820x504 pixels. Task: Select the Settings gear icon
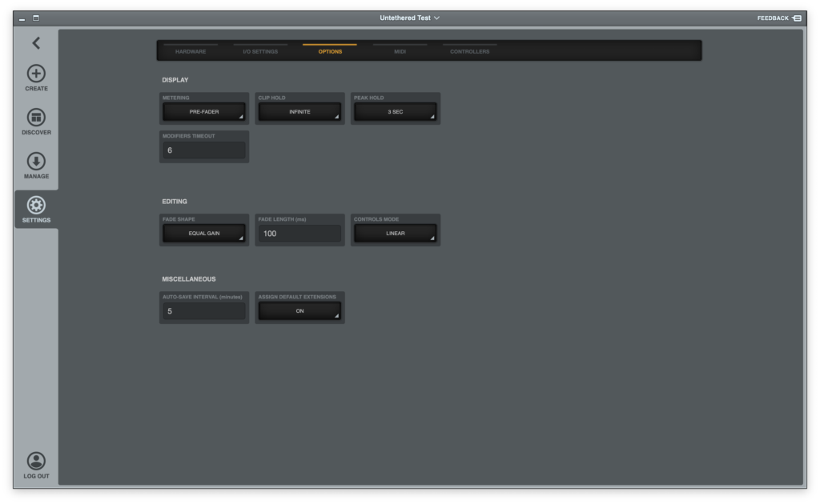pyautogui.click(x=36, y=206)
